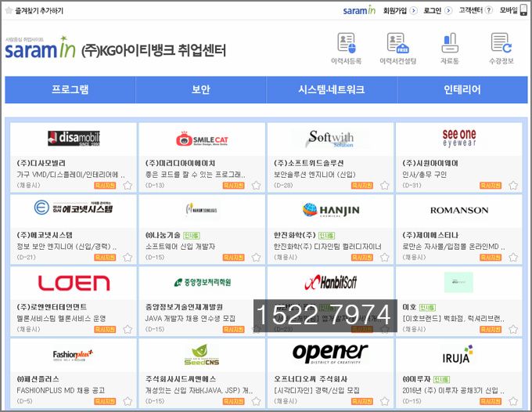Image resolution: width=532 pixels, height=412 pixels.
Task: Click the HANJIN chemical logo
Action: point(331,210)
